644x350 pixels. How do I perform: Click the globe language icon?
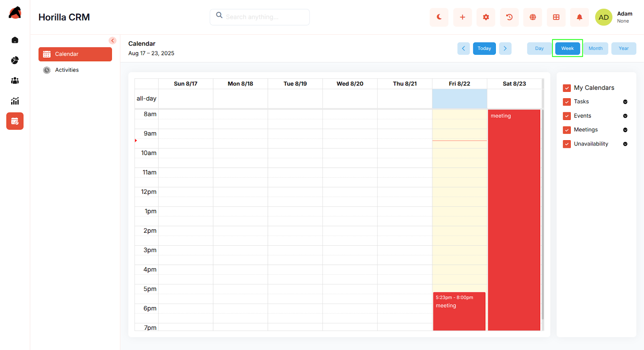(x=533, y=17)
